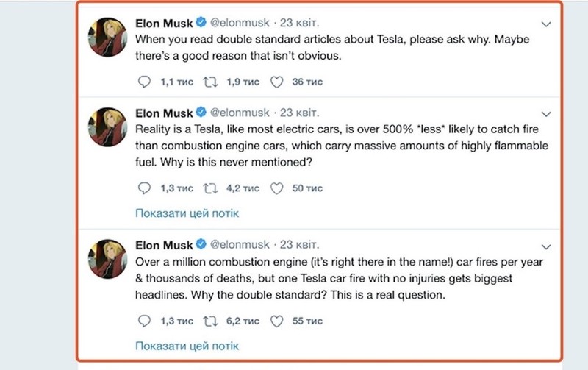
Task: Retweet the tweet with 4,2 тис retweets
Action: (x=210, y=188)
